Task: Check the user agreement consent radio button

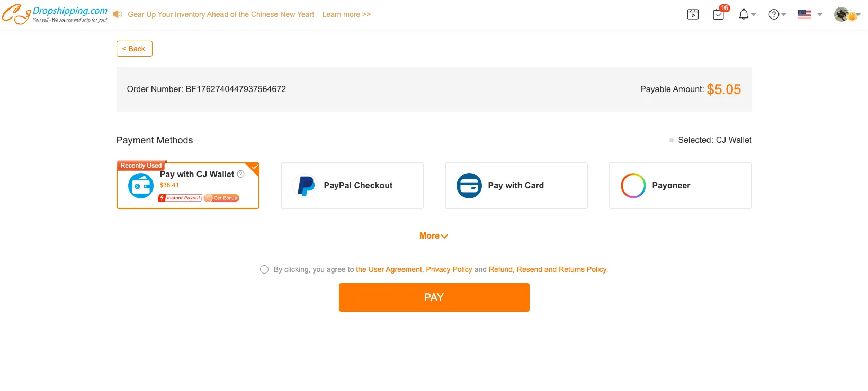Action: click(x=264, y=269)
